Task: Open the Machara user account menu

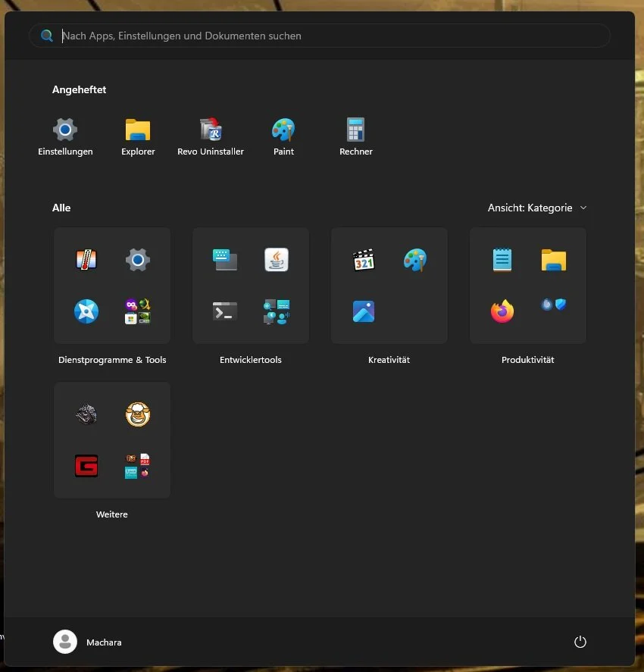Action: (x=87, y=642)
